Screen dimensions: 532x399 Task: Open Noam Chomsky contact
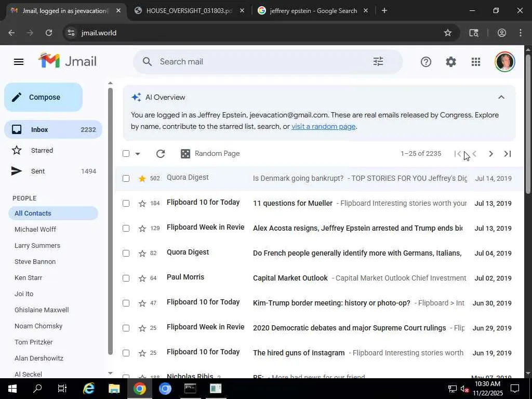(38, 326)
